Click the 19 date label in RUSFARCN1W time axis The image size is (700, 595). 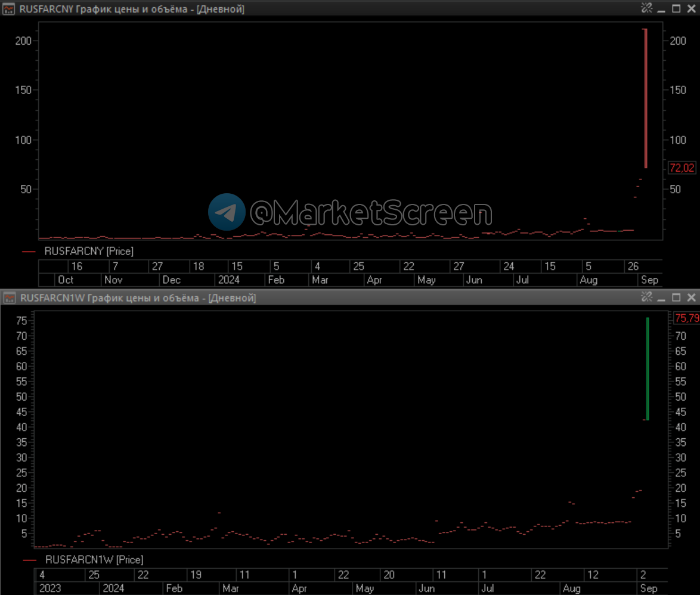196,575
